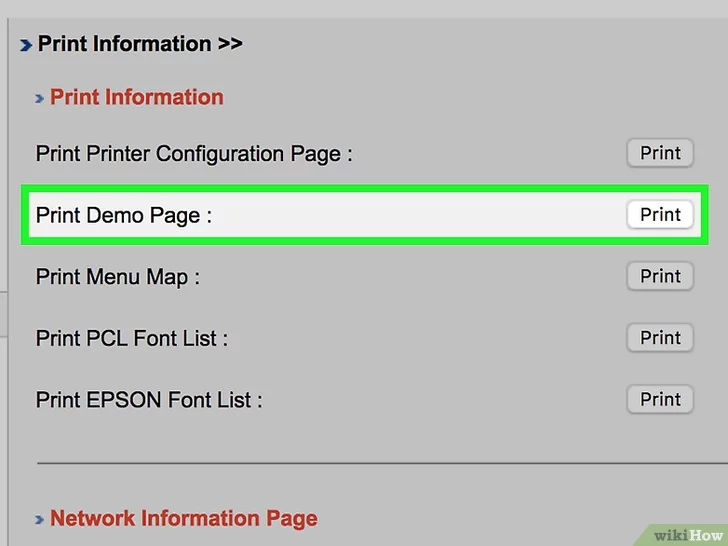The width and height of the screenshot is (728, 546).
Task: Click the blue arrow beside Print Information >>
Action: (x=26, y=45)
